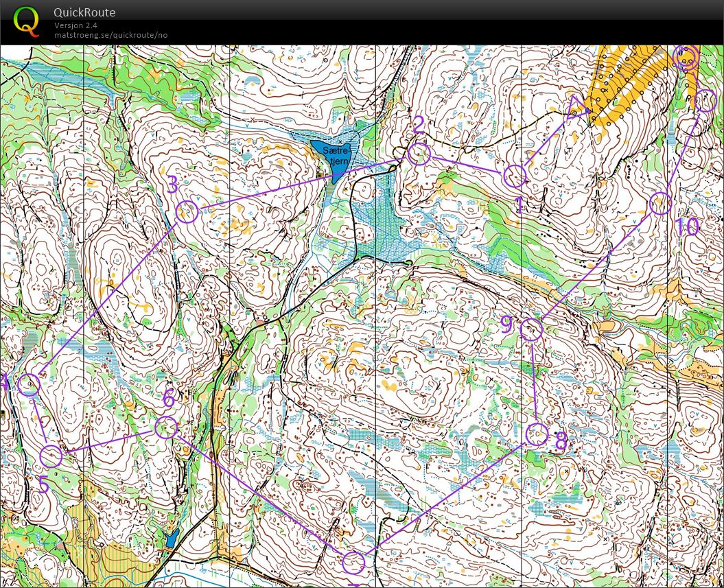Click the control circle for control 10
The width and height of the screenshot is (724, 588).
[x=659, y=204]
